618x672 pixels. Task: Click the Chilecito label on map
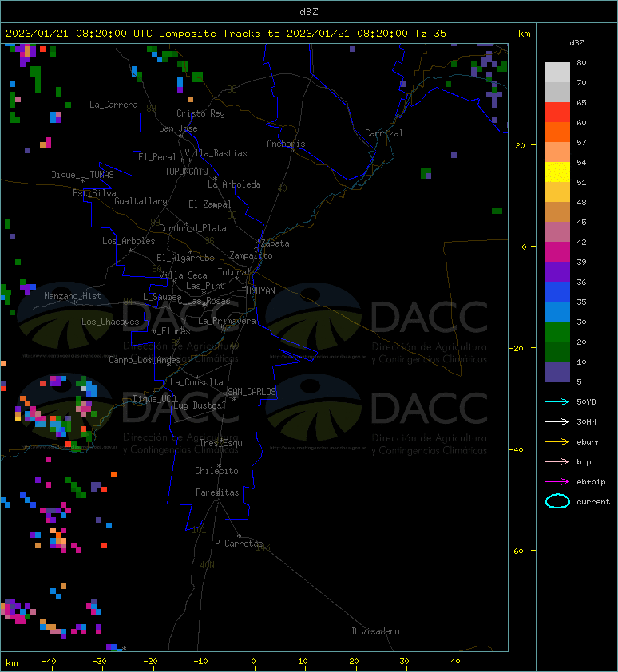tap(216, 471)
